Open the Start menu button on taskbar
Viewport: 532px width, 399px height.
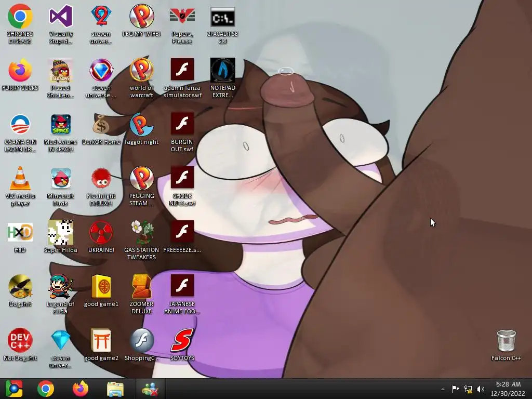14,389
